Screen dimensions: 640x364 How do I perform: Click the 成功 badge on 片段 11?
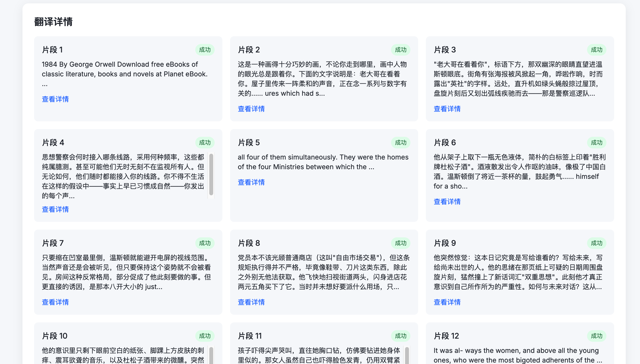pyautogui.click(x=400, y=336)
